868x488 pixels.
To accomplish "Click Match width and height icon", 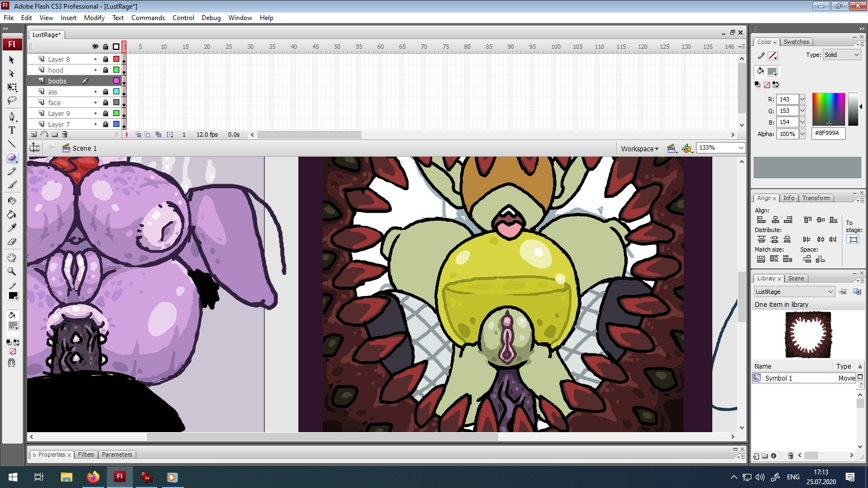I will click(x=787, y=259).
